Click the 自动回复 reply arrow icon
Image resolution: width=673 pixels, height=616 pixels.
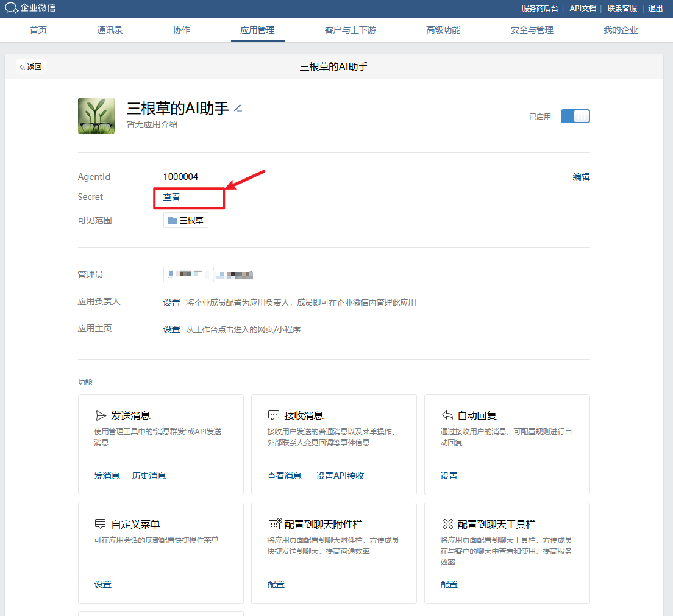click(x=447, y=415)
